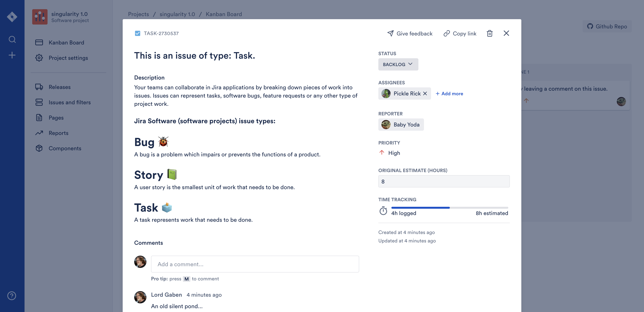Open the BACKLOG status dropdown
The height and width of the screenshot is (312, 644).
(398, 64)
